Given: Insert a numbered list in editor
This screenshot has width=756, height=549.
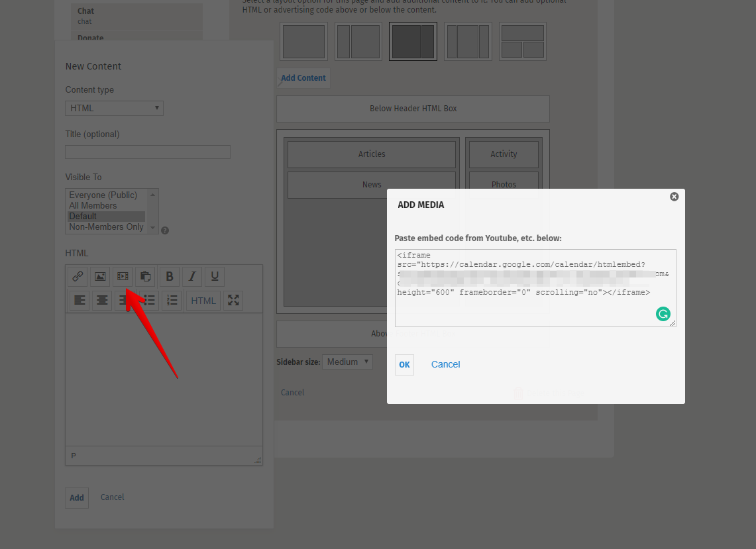Looking at the screenshot, I should [x=172, y=300].
